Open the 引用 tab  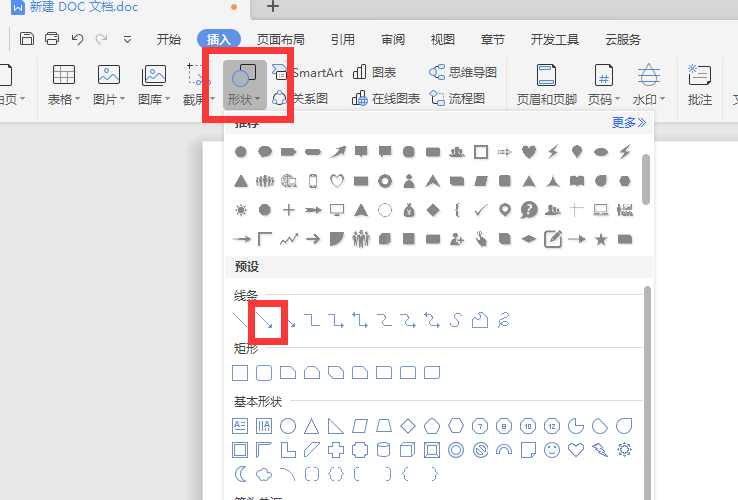343,40
